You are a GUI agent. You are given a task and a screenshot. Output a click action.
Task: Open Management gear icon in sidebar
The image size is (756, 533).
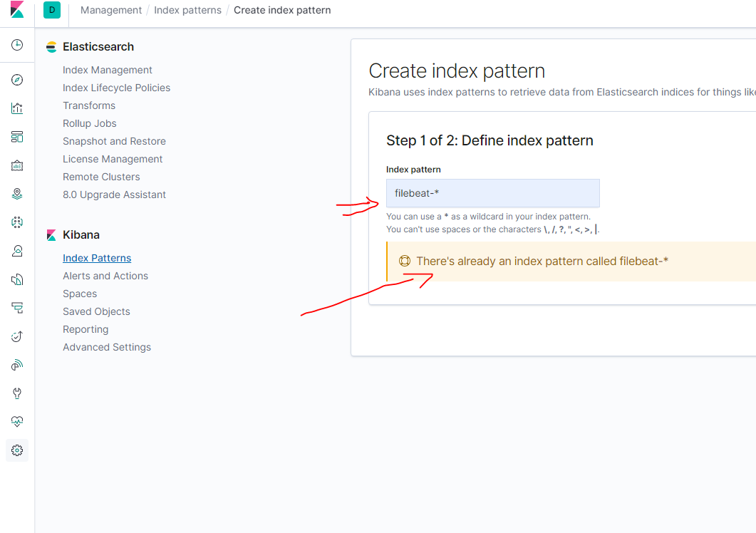point(17,450)
